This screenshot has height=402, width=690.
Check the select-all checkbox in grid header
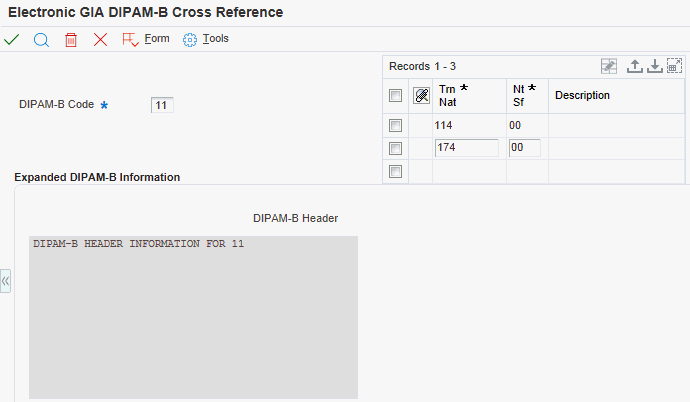tap(396, 95)
